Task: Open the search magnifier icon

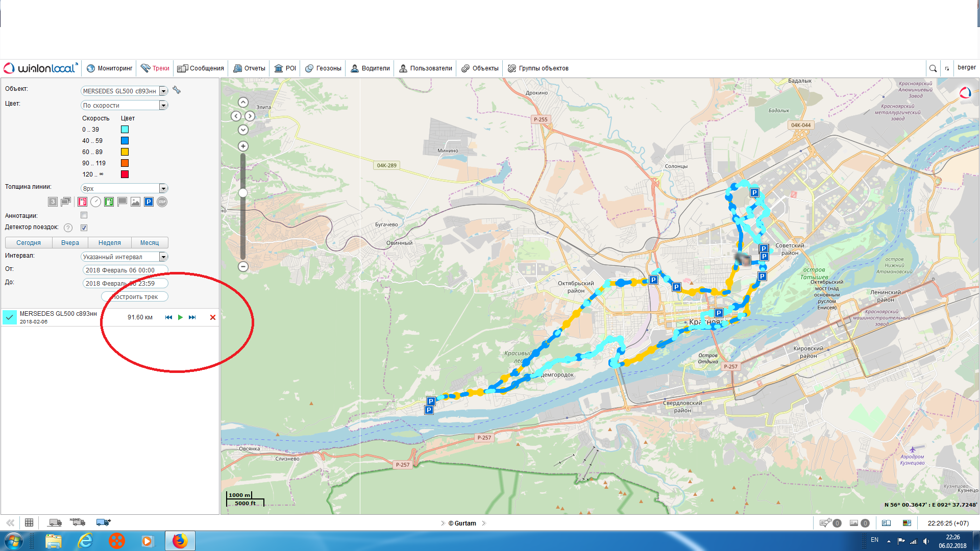Action: pyautogui.click(x=933, y=68)
